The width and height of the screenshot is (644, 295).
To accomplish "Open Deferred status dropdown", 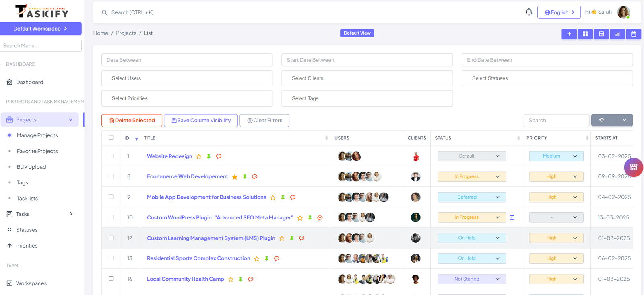I will point(472,197).
